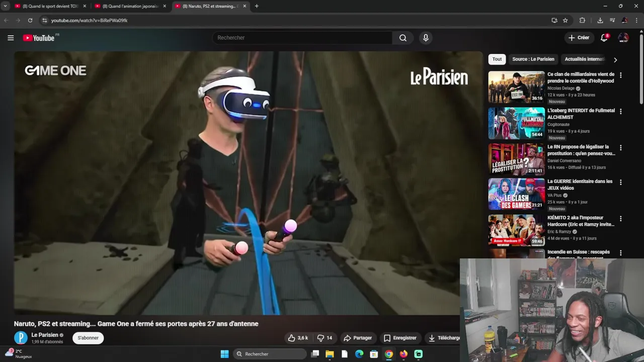Select 'Source : Le Parisien' chip

point(533,59)
